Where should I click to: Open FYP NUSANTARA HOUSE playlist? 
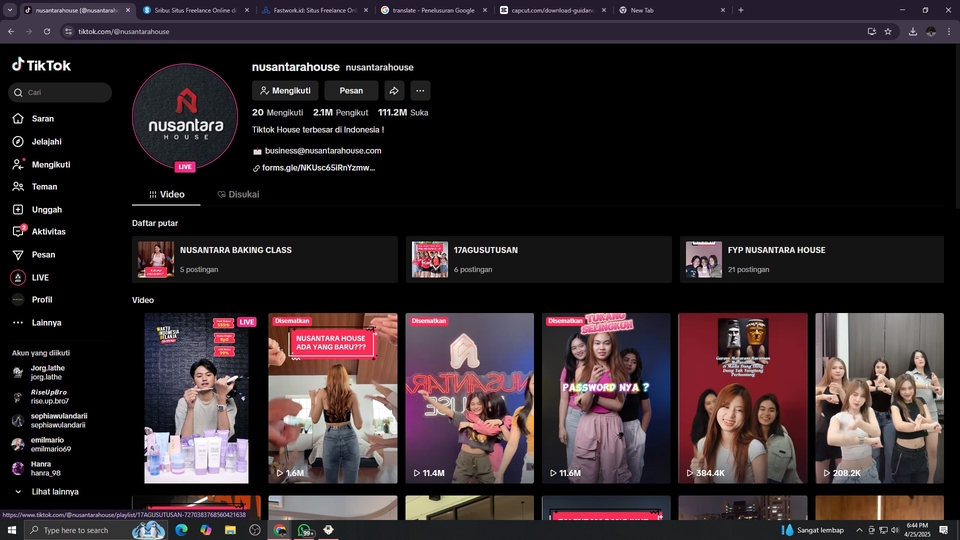click(812, 260)
